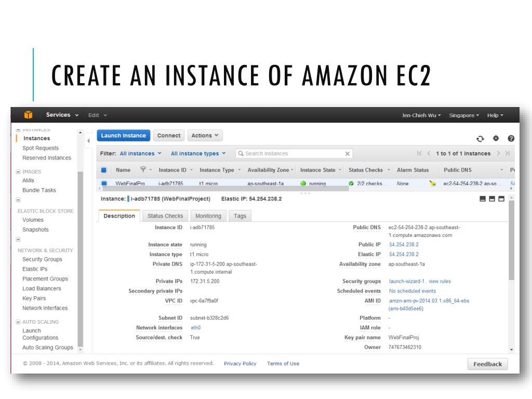Open the Help dropdown menu
The height and width of the screenshot is (399, 532).
tap(495, 115)
